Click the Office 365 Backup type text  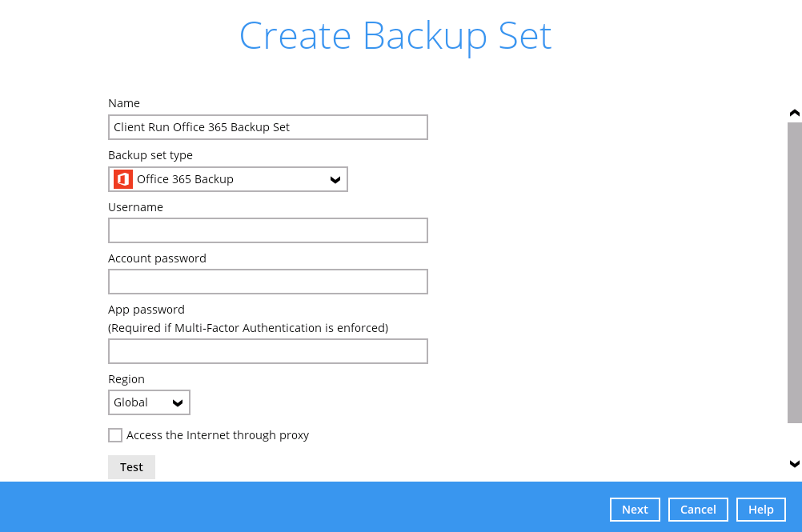(185, 179)
